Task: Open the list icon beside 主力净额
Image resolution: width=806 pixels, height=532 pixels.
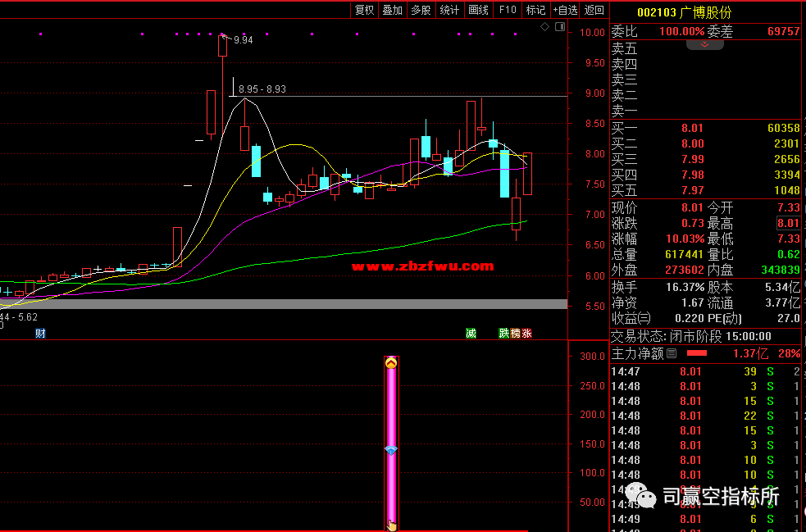Action: [x=672, y=353]
